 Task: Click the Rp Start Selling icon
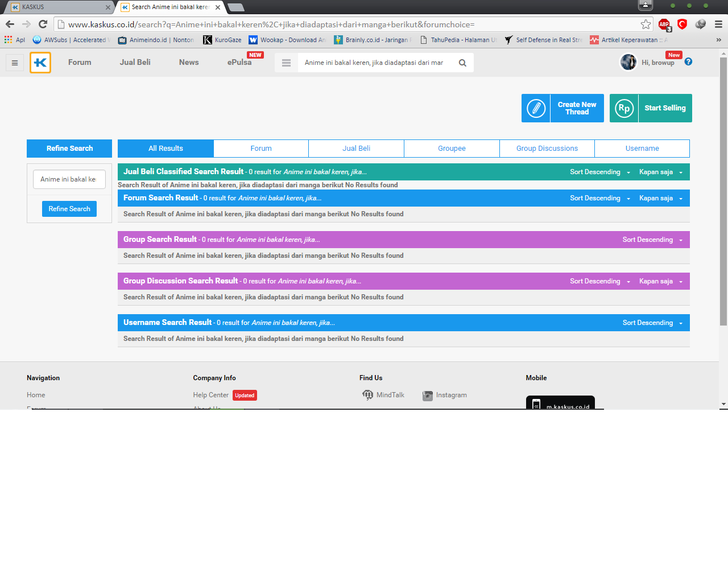pos(624,108)
